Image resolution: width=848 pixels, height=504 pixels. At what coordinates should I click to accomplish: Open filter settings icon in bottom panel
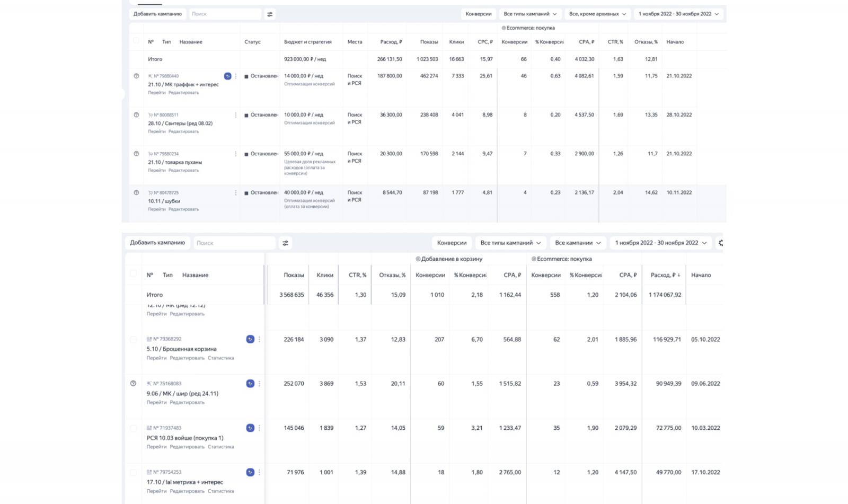tap(285, 243)
